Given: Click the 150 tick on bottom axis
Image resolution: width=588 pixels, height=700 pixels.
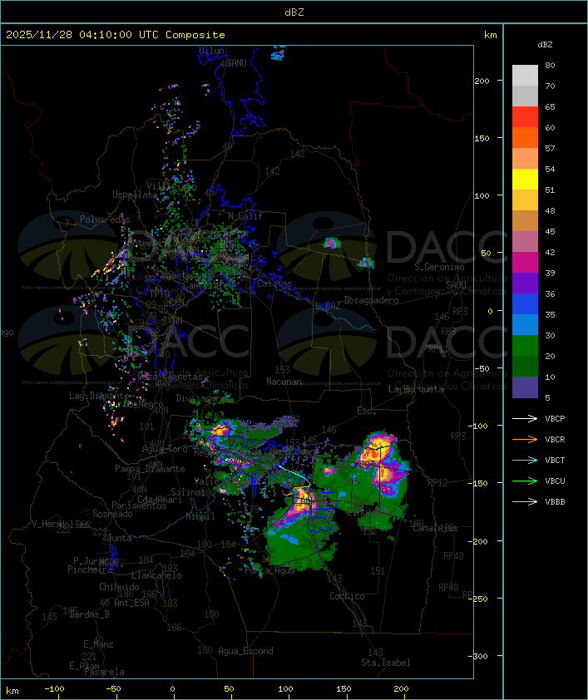Looking at the screenshot, I should pos(343,689).
